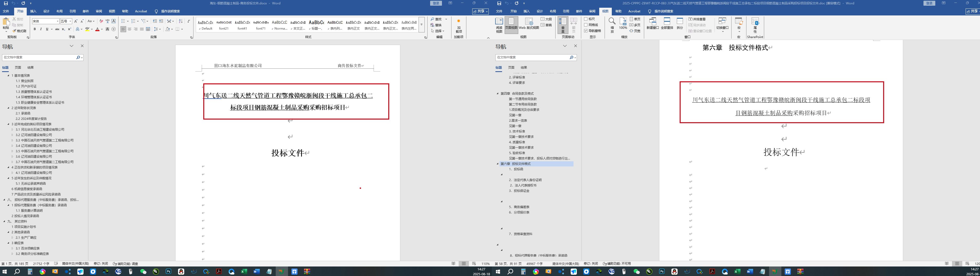Open Layout (布局) tab in left window
Image resolution: width=980 pixels, height=276 pixels.
(x=59, y=11)
